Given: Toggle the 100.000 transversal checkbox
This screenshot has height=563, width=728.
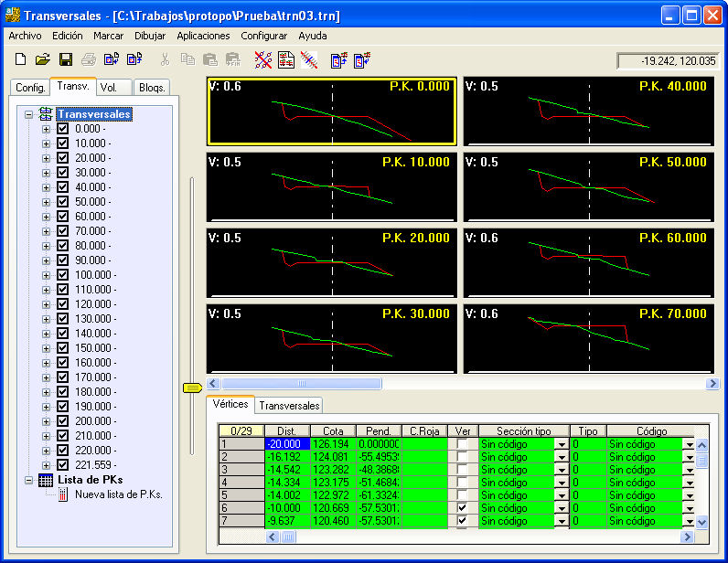Looking at the screenshot, I should [63, 275].
